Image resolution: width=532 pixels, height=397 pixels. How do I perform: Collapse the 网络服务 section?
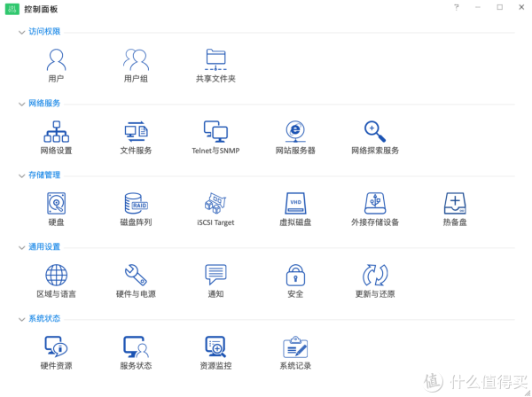click(x=21, y=104)
